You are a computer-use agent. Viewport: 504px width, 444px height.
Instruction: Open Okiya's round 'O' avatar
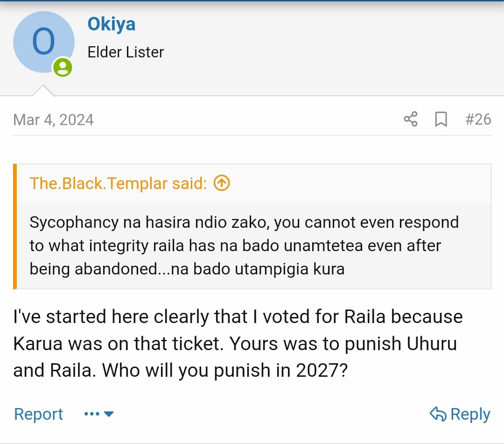point(43,42)
